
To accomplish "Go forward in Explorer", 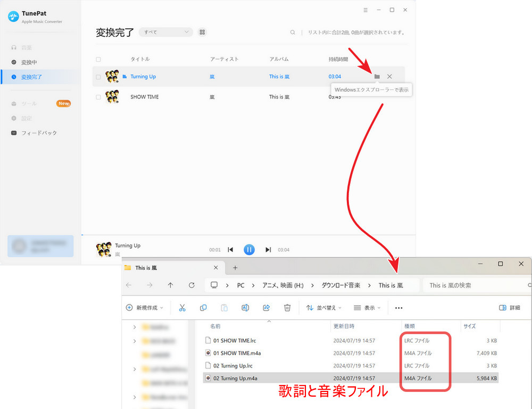I will tap(149, 285).
